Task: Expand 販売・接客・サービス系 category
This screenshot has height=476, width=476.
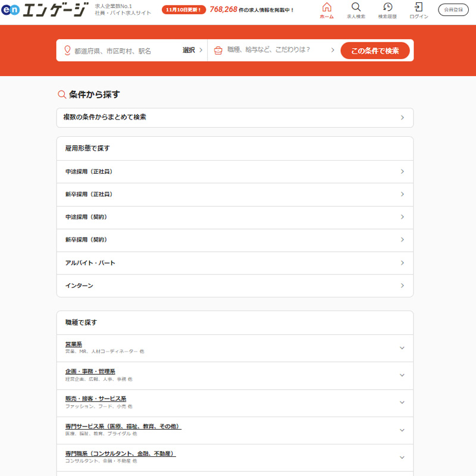Action: point(402,403)
